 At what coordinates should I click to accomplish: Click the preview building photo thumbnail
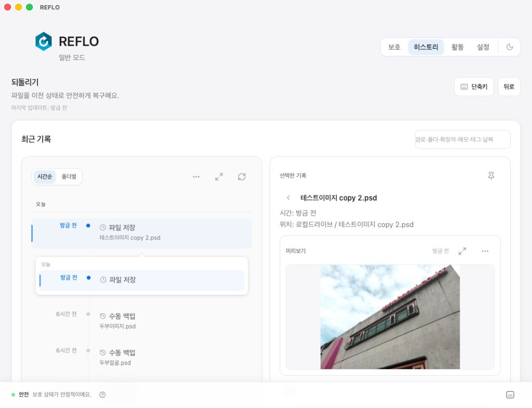(x=390, y=317)
